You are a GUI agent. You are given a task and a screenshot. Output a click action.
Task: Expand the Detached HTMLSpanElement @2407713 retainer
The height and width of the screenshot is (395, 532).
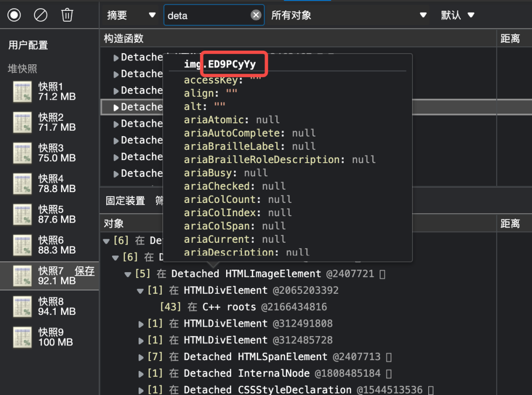pyautogui.click(x=141, y=358)
